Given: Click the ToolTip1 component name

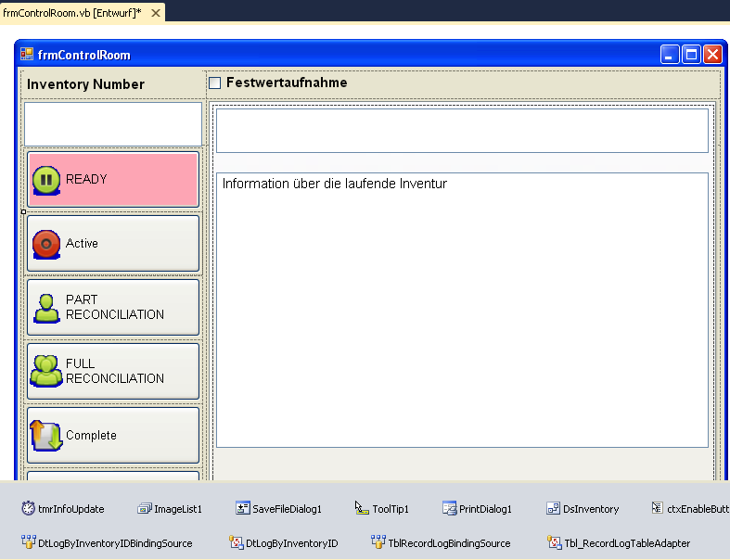Looking at the screenshot, I should click(391, 509).
